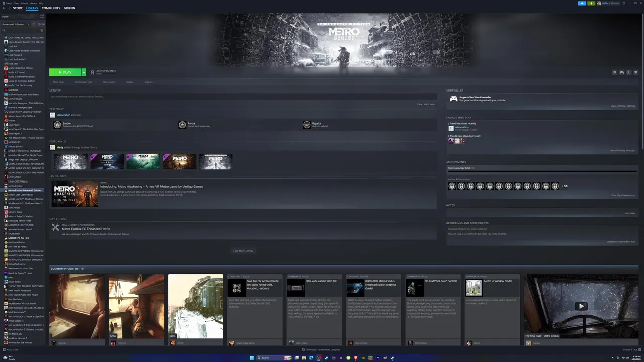Click Add a Game at bottom left
This screenshot has width=644, height=362.
click(x=10, y=349)
